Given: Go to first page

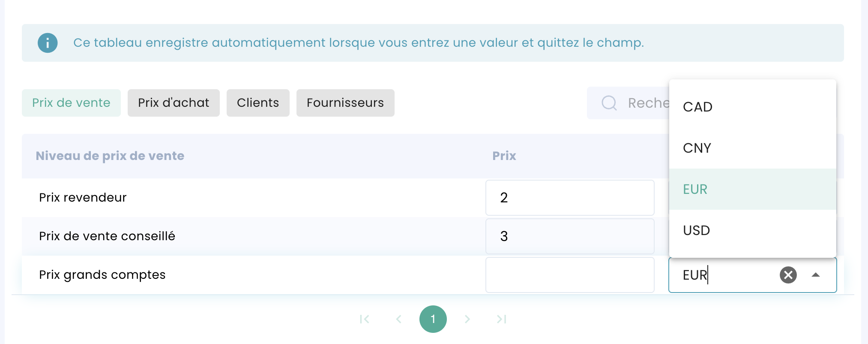Looking at the screenshot, I should point(365,319).
